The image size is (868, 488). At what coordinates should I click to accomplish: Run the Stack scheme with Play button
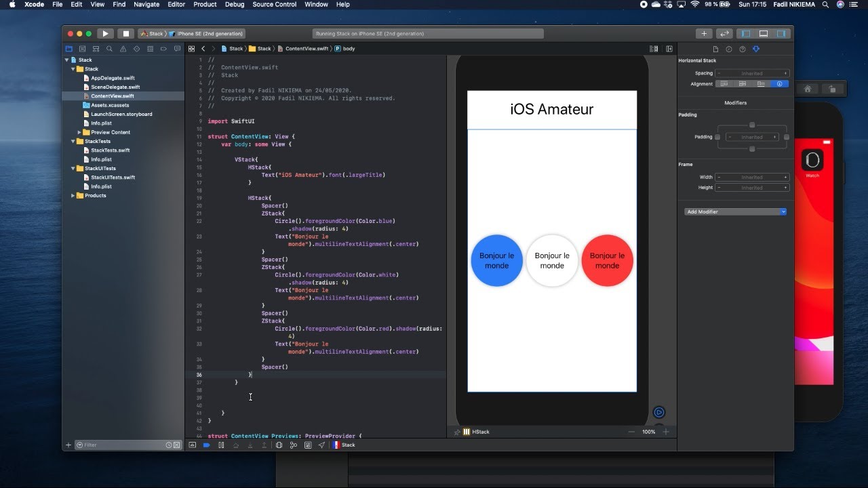tap(104, 33)
